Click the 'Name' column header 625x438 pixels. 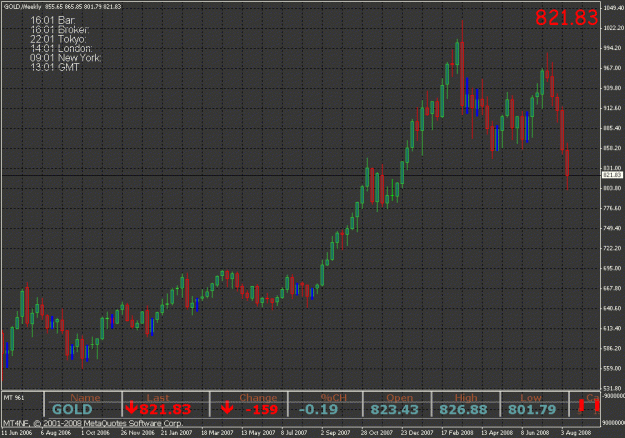point(85,398)
